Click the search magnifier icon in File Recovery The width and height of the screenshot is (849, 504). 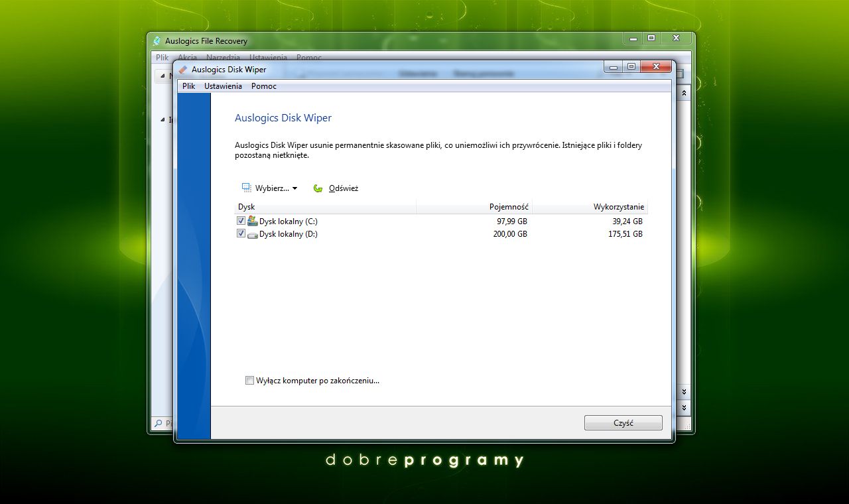point(158,423)
